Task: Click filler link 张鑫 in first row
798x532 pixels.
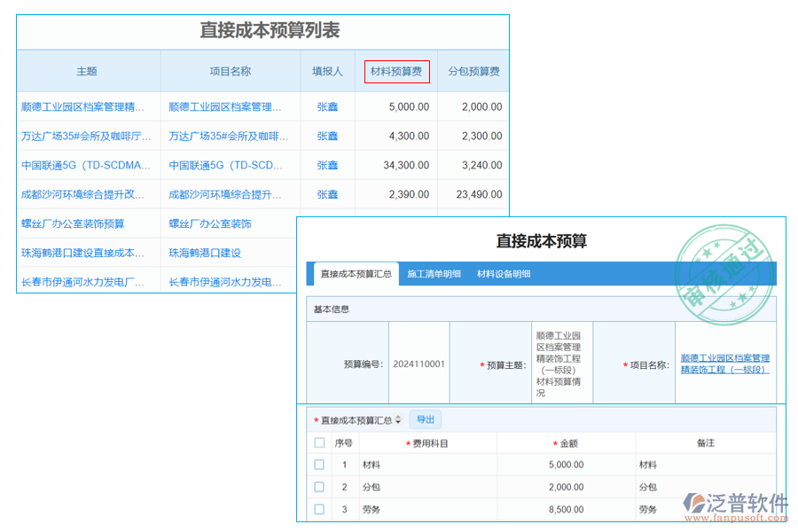Action: pos(327,106)
